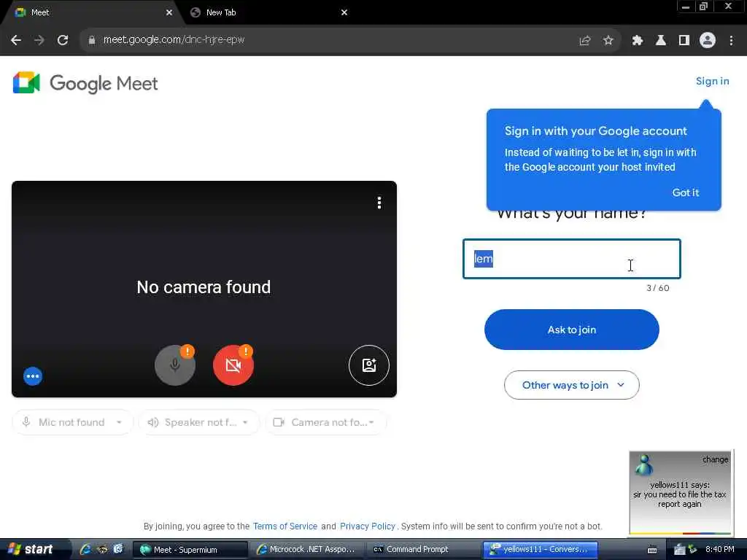747x560 pixels.
Task: Click the browser back arrow
Action: pos(16,40)
